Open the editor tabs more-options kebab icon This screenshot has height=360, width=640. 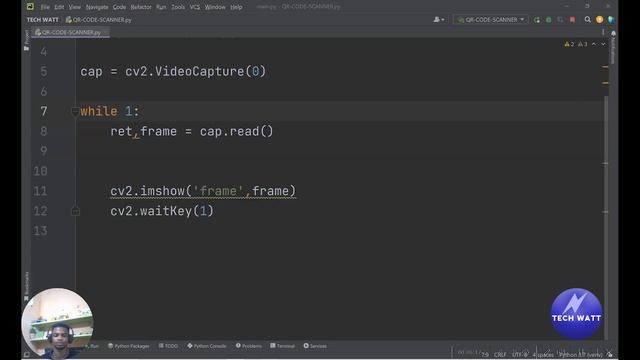(603, 32)
